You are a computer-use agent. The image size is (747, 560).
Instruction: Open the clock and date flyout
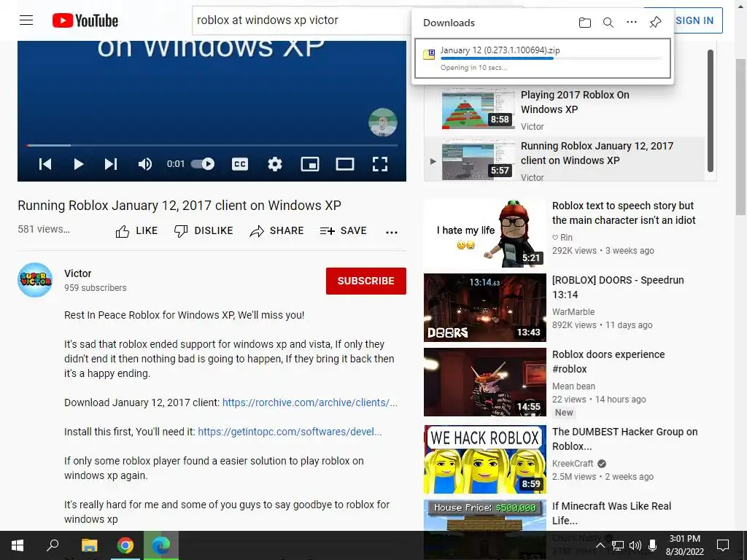[684, 545]
